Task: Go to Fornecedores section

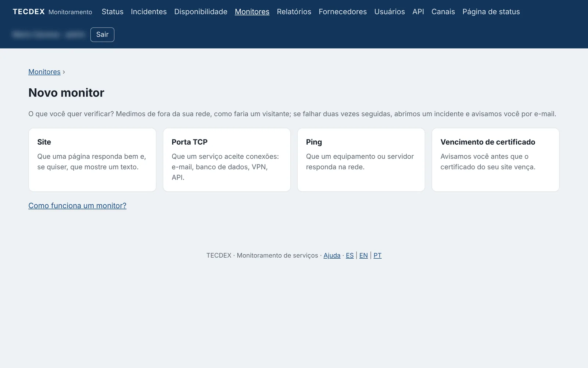Action: click(343, 12)
